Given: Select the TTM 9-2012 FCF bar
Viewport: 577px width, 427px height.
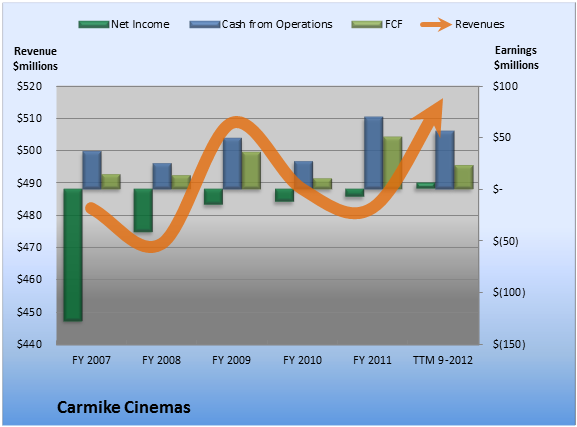Looking at the screenshot, I should coord(464,177).
